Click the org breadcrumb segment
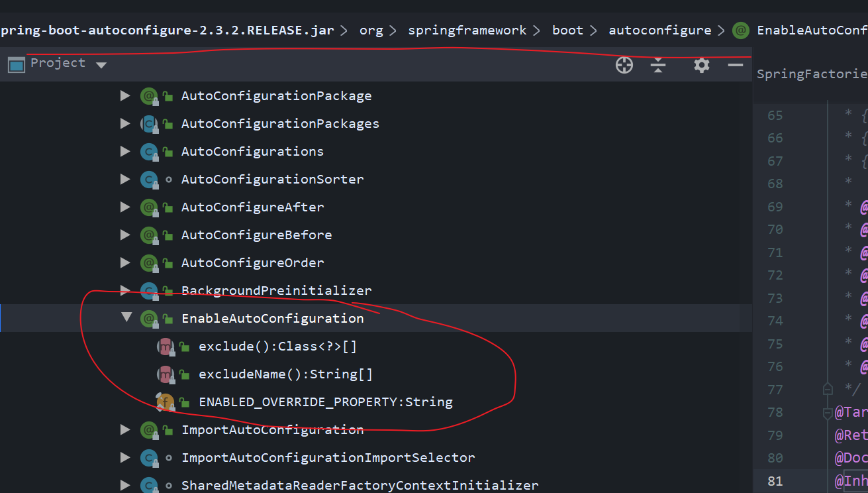 [371, 30]
